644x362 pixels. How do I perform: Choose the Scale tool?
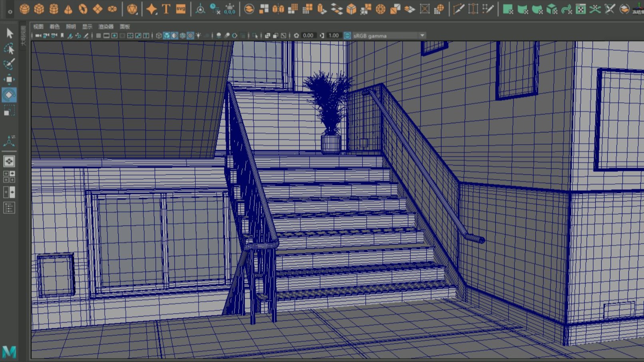pos(9,110)
